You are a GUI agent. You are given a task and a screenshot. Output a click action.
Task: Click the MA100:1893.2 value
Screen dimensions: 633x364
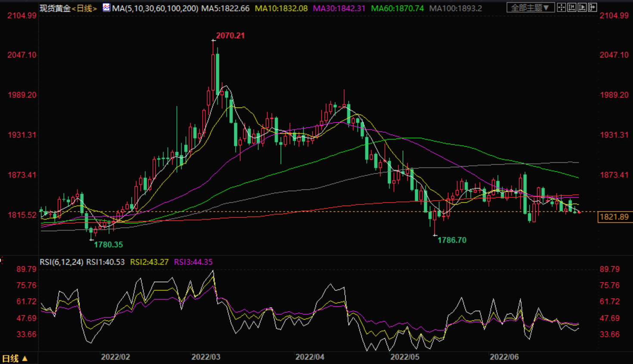pos(456,8)
